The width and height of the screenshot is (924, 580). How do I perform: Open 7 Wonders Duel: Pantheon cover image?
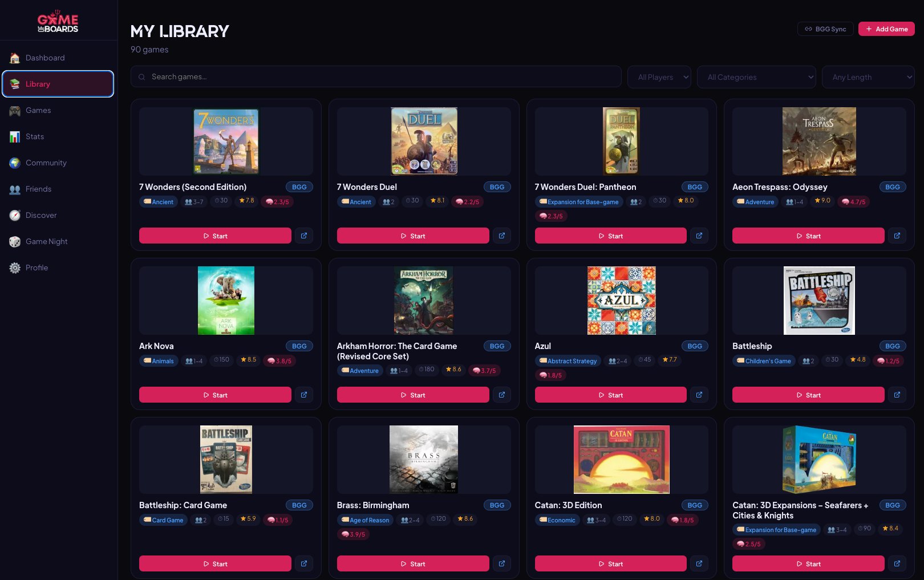[622, 141]
